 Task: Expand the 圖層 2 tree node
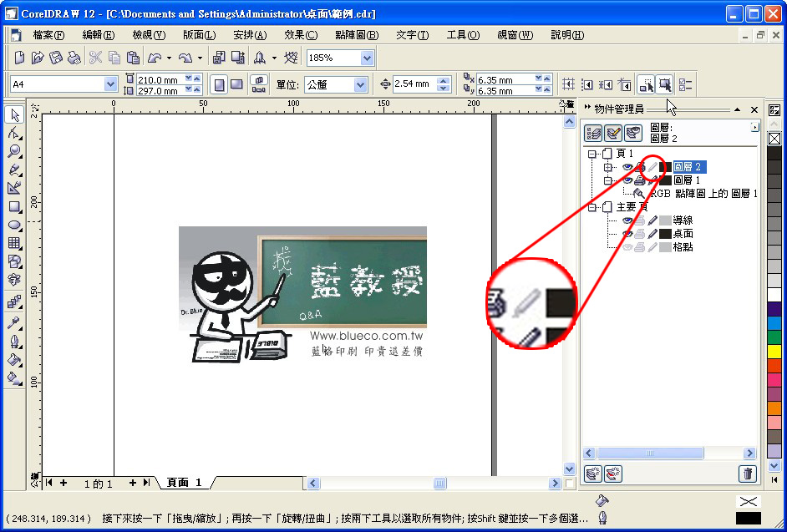(608, 167)
